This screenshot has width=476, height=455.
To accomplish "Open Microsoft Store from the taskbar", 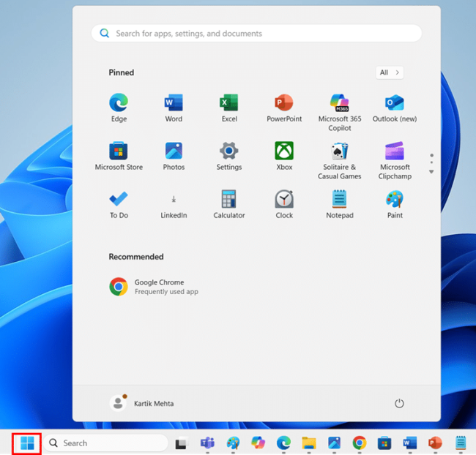I will coord(384,443).
